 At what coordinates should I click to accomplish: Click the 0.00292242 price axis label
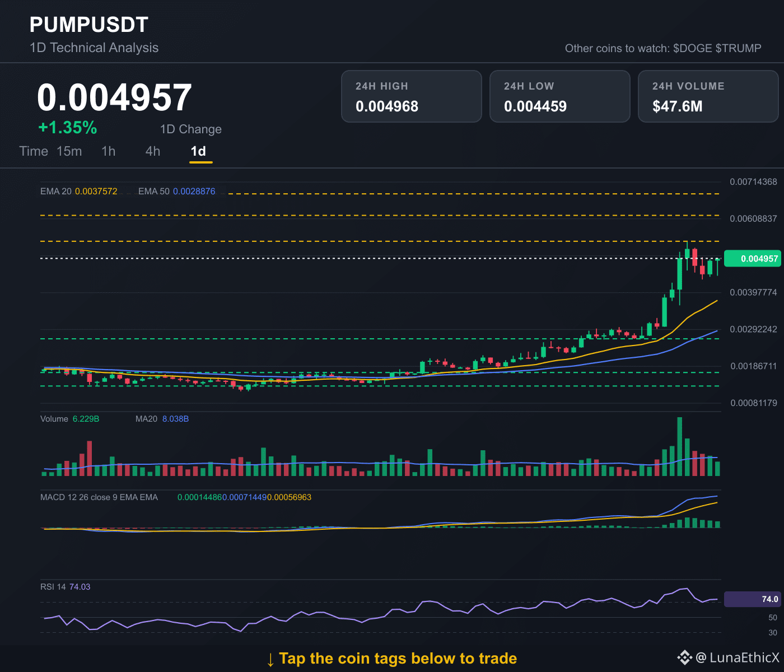click(x=753, y=329)
